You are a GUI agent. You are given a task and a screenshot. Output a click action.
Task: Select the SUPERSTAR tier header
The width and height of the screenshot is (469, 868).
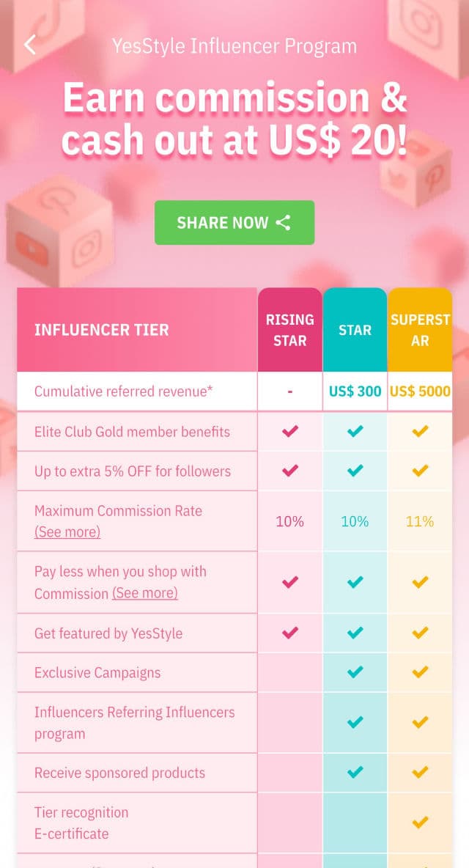click(x=420, y=330)
